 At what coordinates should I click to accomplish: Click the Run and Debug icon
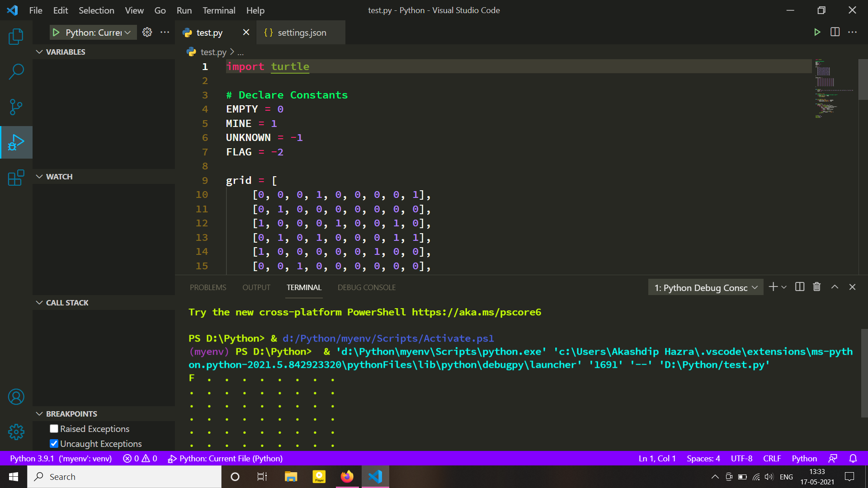click(16, 142)
